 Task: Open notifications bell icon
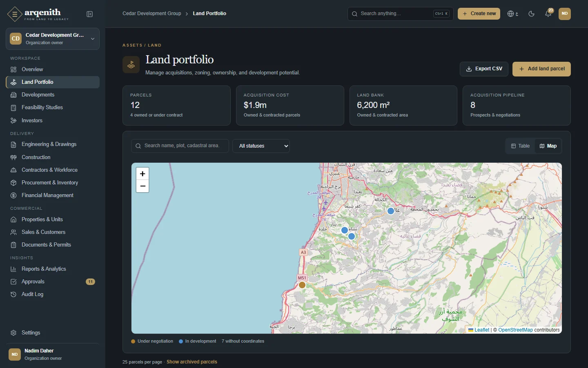[548, 14]
